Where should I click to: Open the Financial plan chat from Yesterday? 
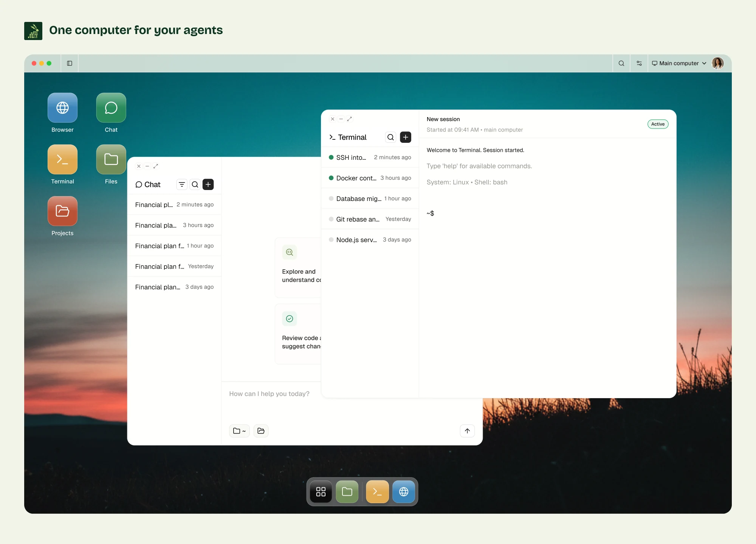click(174, 266)
